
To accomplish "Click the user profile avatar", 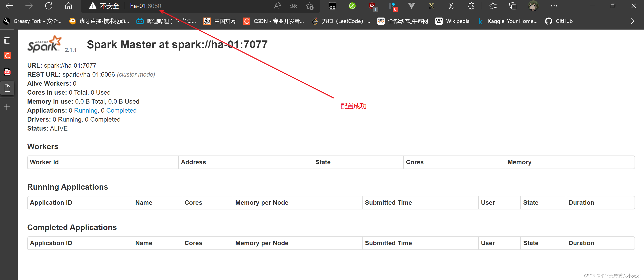I will 533,6.
